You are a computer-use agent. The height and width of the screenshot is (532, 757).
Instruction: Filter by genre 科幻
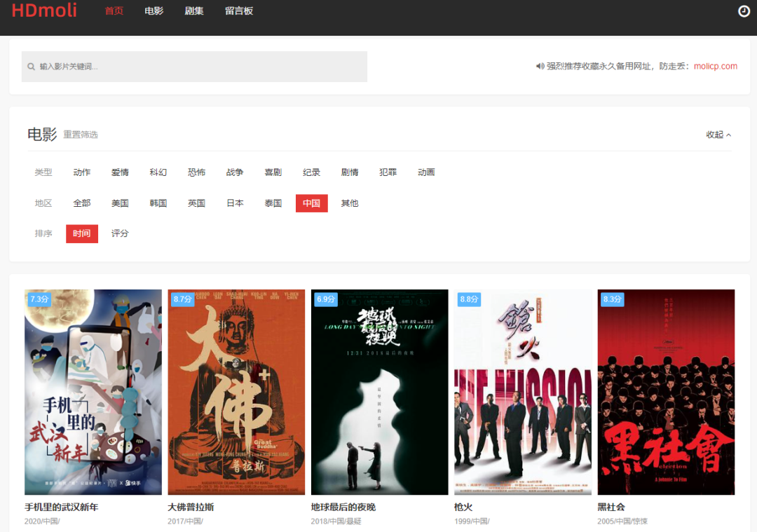pos(158,172)
